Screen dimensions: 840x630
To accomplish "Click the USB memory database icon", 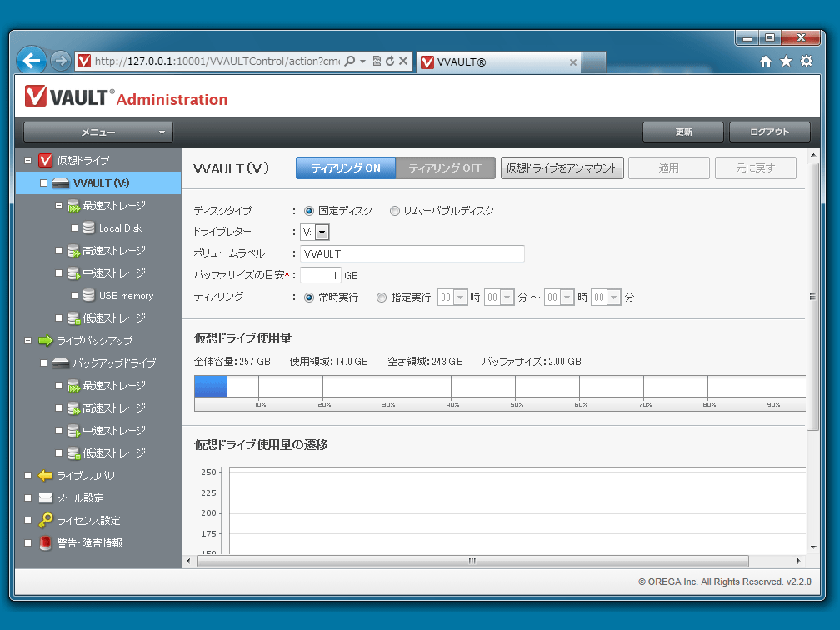I will click(89, 295).
